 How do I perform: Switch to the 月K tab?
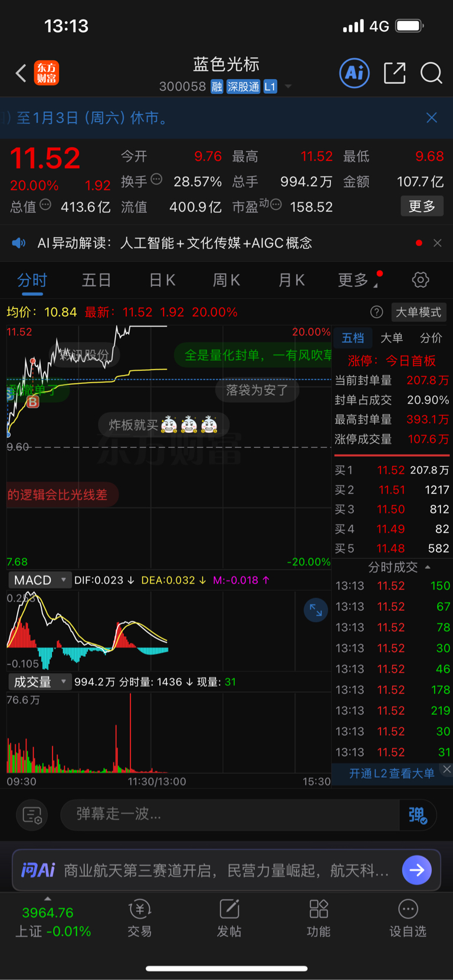[x=291, y=279]
